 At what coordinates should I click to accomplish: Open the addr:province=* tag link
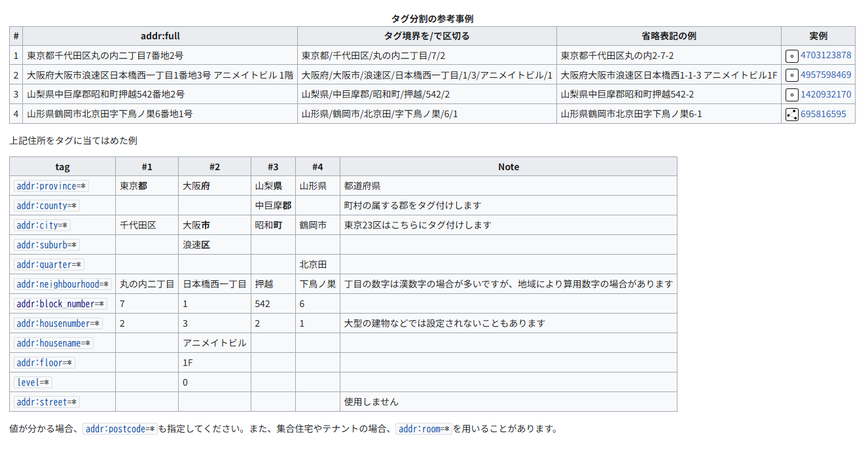coord(51,186)
